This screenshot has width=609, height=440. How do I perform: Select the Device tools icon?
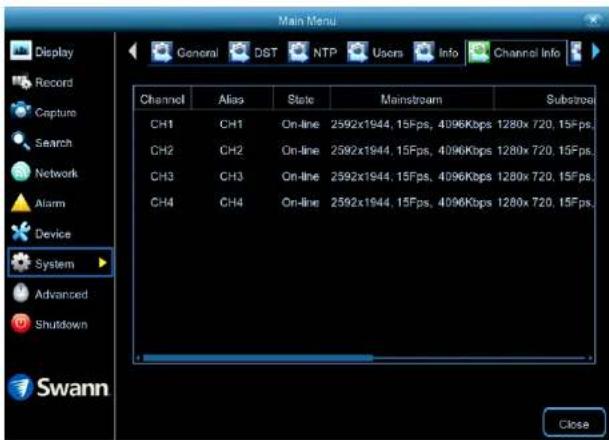coord(21,232)
